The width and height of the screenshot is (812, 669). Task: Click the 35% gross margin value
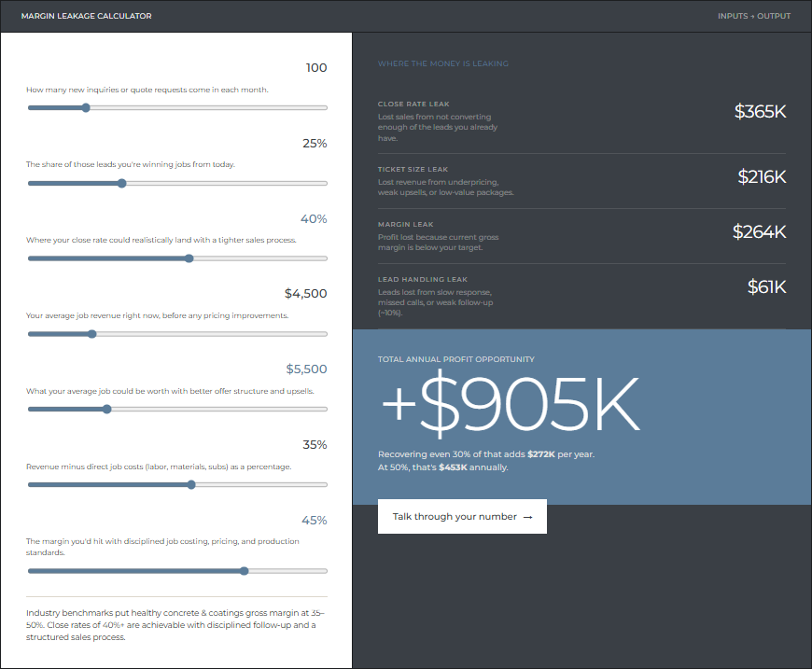[315, 445]
